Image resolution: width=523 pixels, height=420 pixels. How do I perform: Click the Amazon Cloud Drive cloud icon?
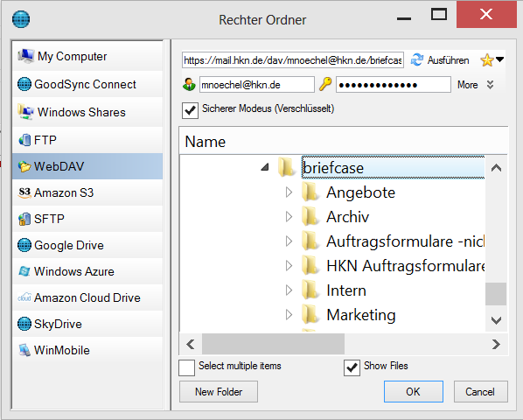(x=24, y=297)
